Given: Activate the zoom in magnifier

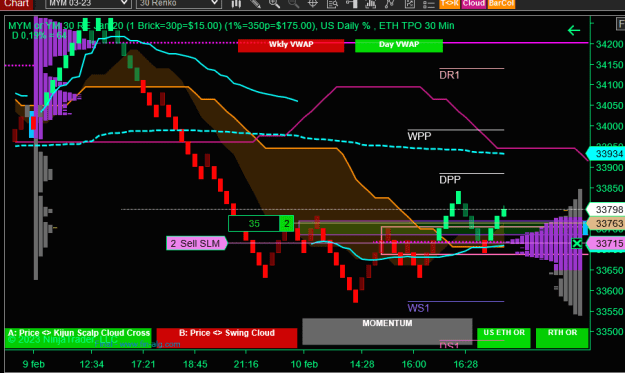Looking at the screenshot, I should 274,4.
